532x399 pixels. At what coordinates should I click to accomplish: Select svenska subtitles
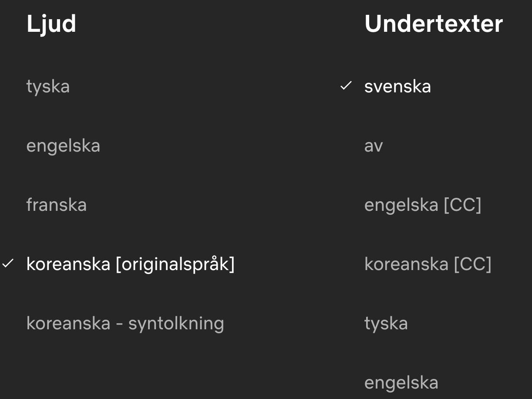[397, 86]
